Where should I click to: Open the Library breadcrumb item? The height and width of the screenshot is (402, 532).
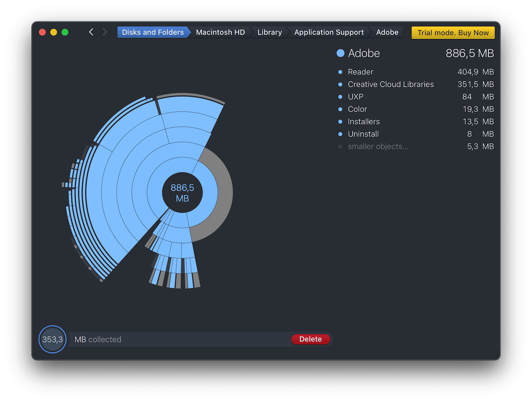click(x=269, y=32)
